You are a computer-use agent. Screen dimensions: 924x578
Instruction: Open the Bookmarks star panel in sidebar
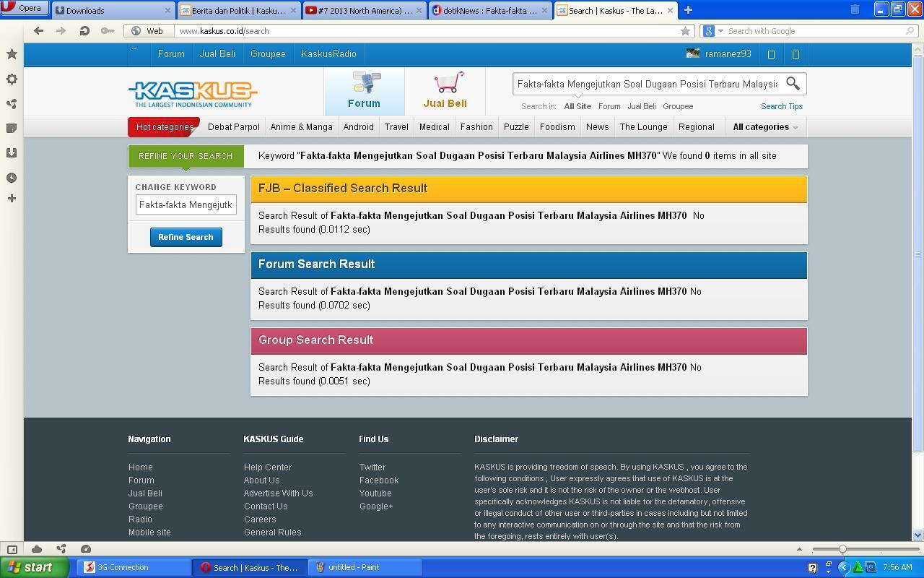[12, 54]
